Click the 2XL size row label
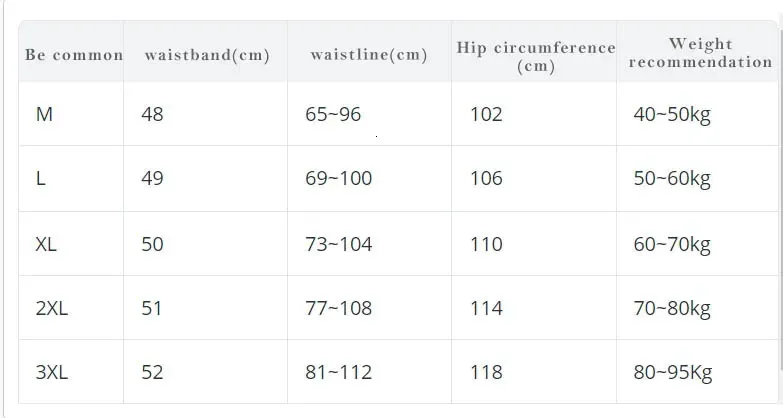783x418 pixels. pyautogui.click(x=51, y=308)
